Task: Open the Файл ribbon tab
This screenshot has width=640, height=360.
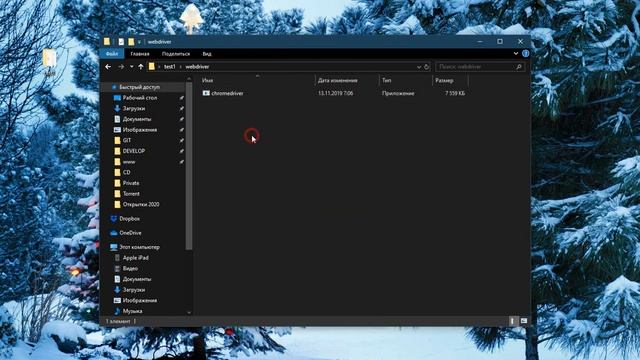Action: [112, 54]
